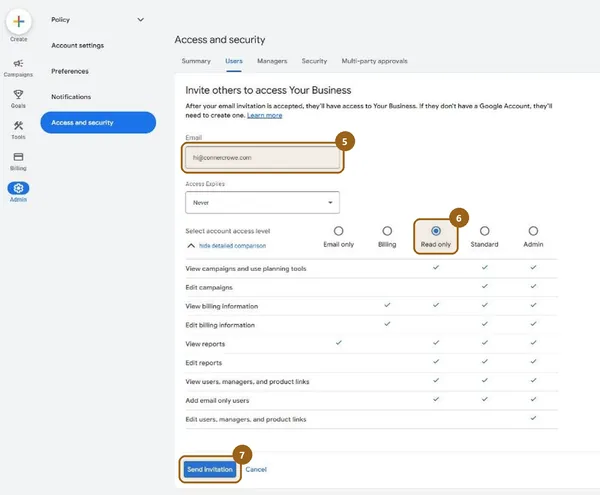Open Tools wrench icon
The height and width of the screenshot is (495, 600).
click(x=18, y=125)
